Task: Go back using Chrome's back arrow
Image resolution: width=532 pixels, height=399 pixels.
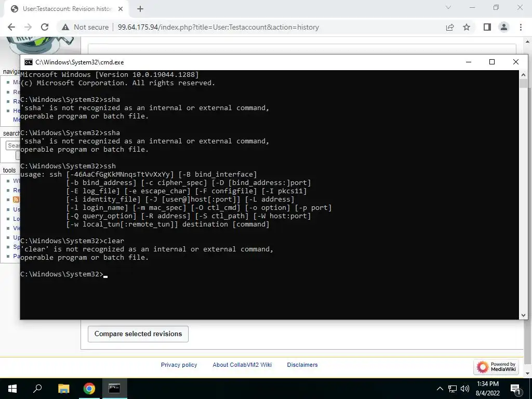Action: pyautogui.click(x=11, y=27)
